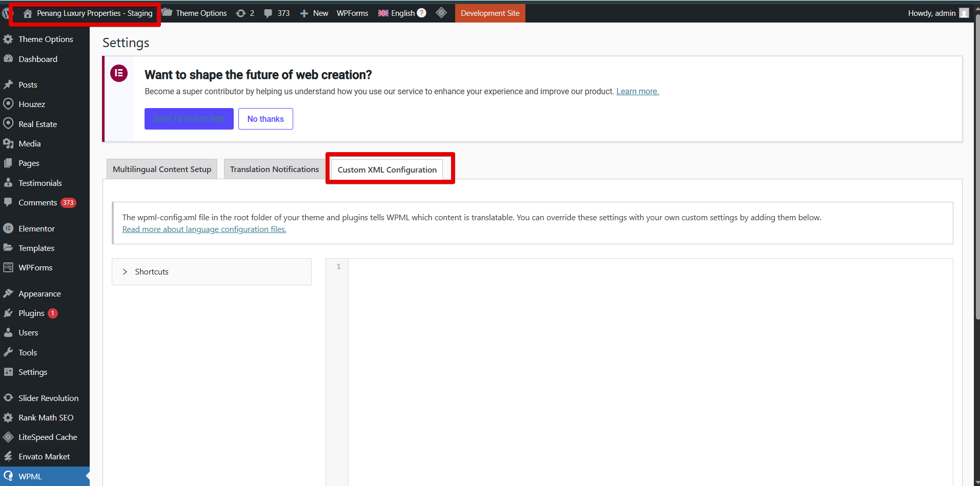Click the Shortcuts label text
Viewport: 980px width, 486px height.
click(152, 272)
